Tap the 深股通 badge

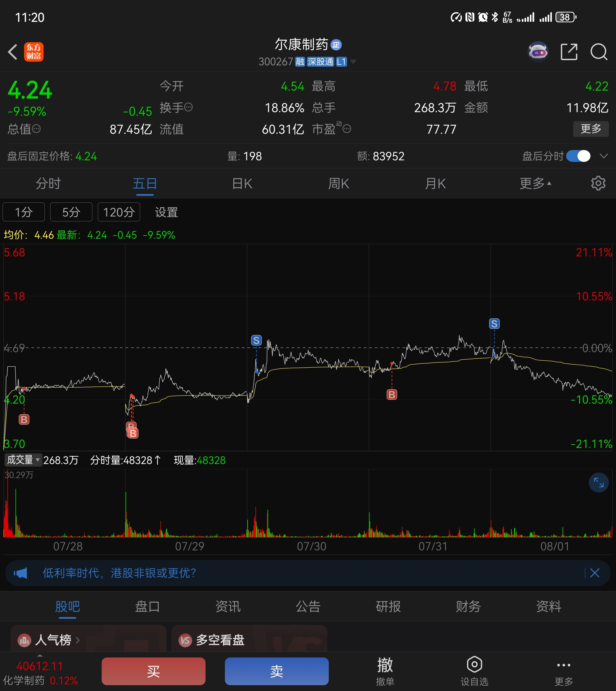320,61
